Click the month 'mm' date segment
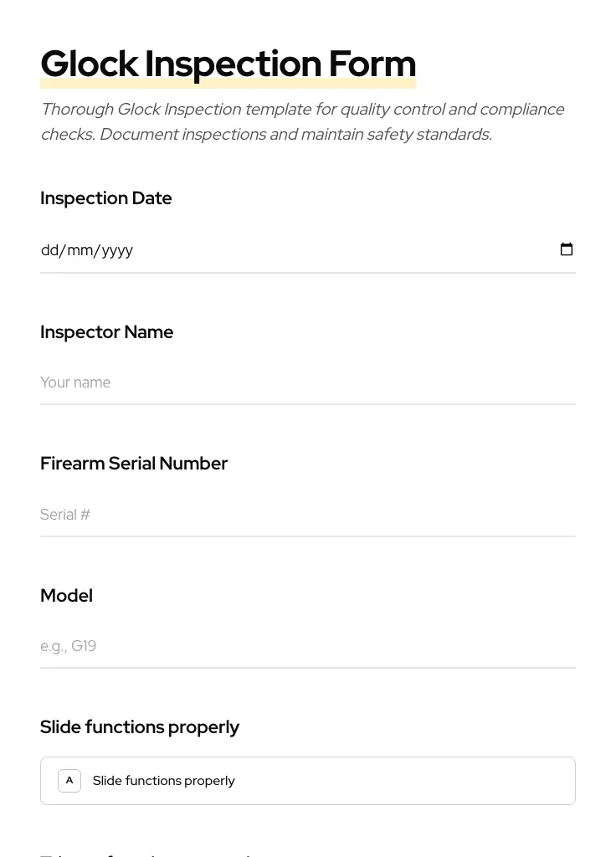This screenshot has width=616, height=857. pos(80,250)
